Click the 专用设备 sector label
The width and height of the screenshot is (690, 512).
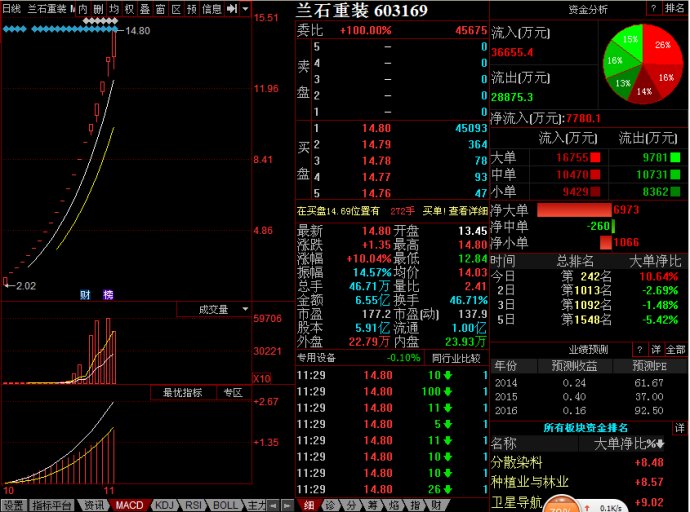click(x=316, y=358)
